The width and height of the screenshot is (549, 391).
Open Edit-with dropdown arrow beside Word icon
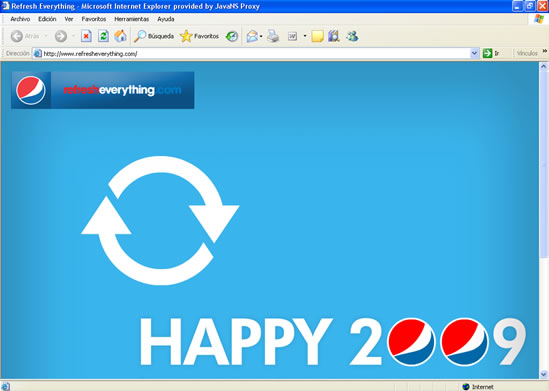coord(305,36)
